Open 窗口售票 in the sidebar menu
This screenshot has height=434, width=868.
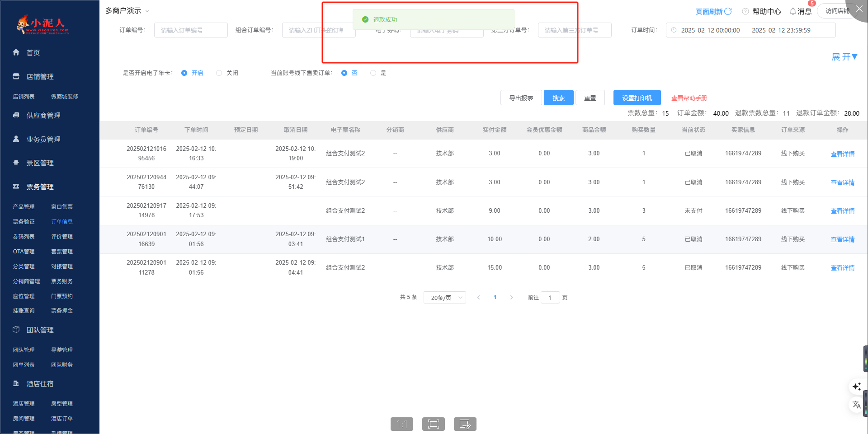[62, 207]
